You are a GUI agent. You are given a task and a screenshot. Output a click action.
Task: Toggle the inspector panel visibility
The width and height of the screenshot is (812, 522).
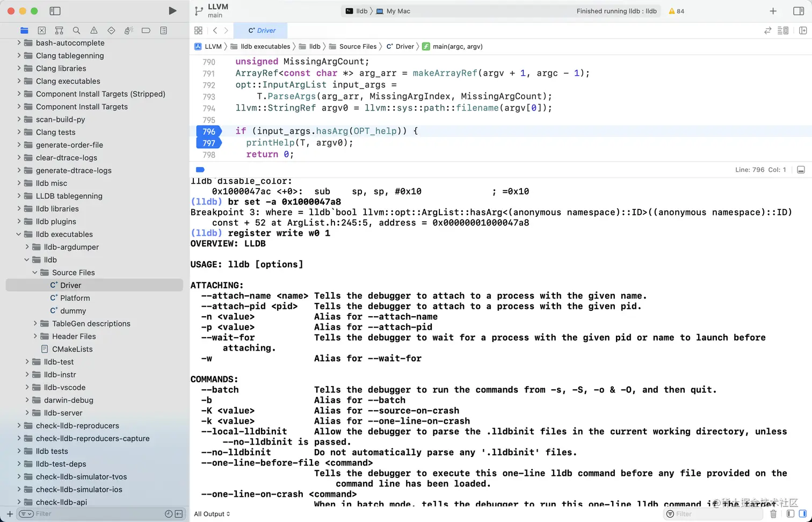click(x=799, y=11)
